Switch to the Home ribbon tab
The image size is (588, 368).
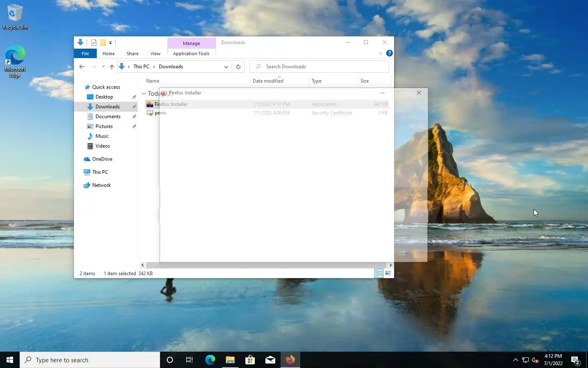[x=109, y=54]
